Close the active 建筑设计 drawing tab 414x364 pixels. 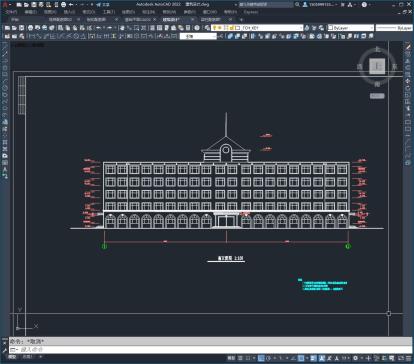[x=192, y=20]
